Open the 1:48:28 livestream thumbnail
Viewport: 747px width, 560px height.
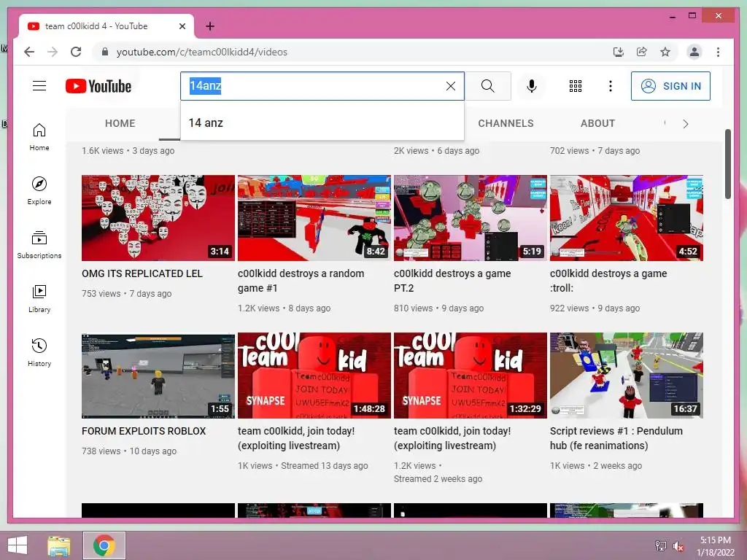314,376
